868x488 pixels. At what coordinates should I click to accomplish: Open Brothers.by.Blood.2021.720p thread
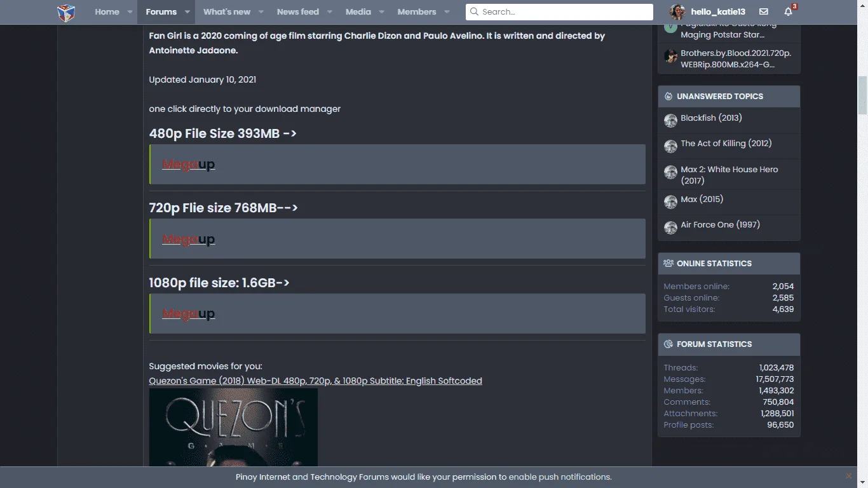[x=736, y=59]
